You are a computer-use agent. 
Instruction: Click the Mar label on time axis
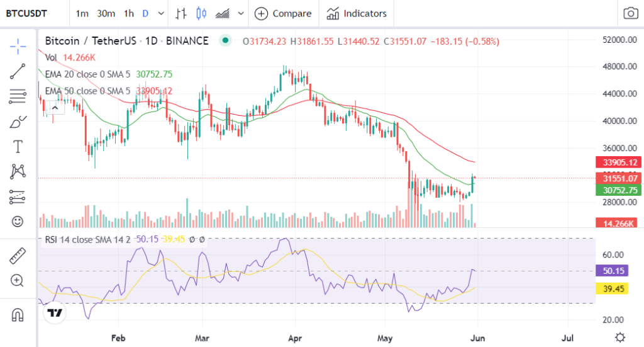(x=202, y=338)
